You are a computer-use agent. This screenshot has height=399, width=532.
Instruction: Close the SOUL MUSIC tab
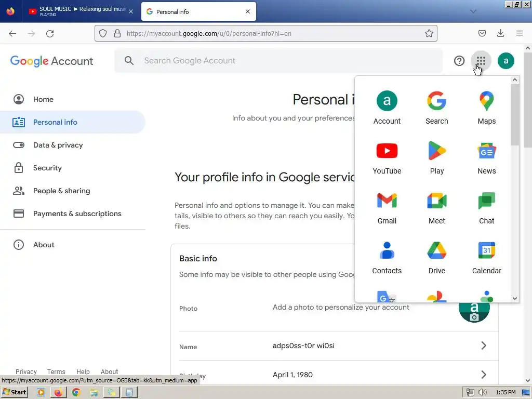(x=131, y=11)
